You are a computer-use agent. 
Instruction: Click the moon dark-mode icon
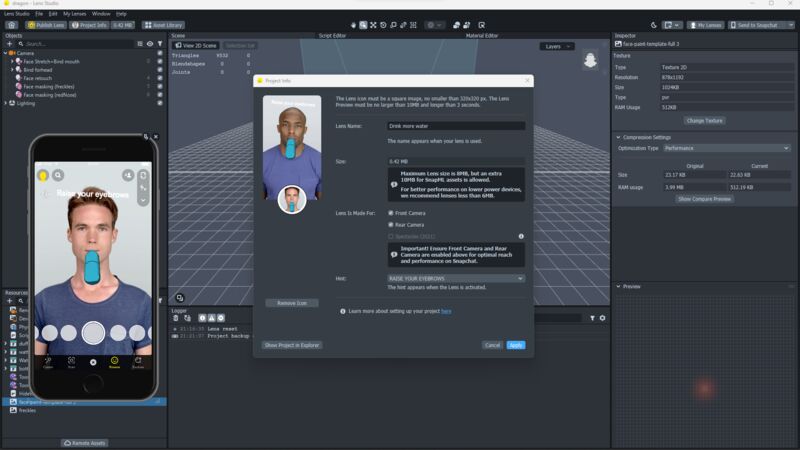pyautogui.click(x=654, y=25)
